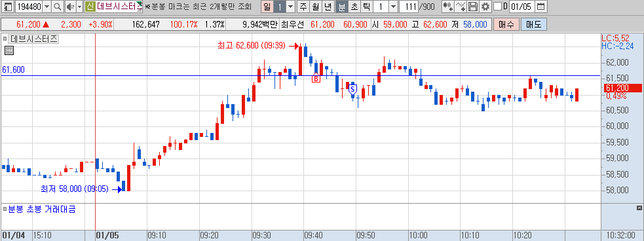Click the current price 61,200 in quote bar
Screen dimensions: 644x241
(28, 24)
